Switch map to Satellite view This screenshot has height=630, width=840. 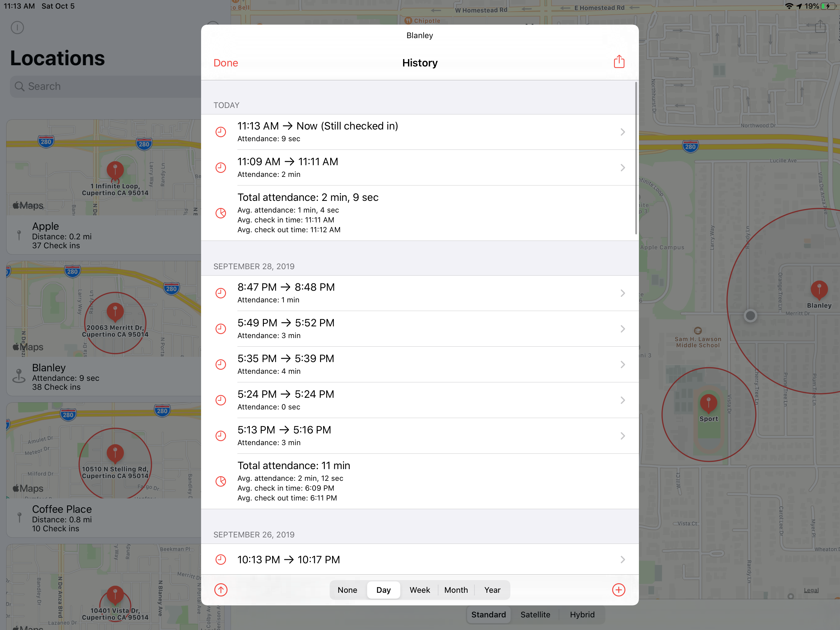click(535, 614)
